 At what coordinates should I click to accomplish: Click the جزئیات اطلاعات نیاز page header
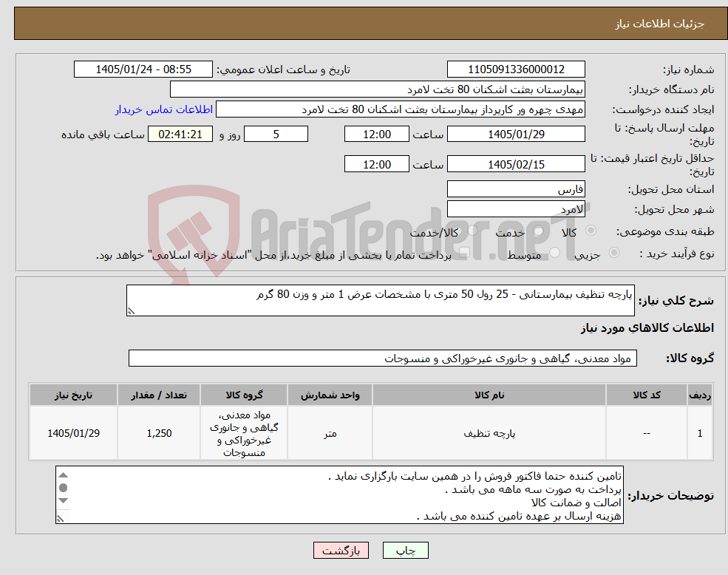tap(371, 23)
